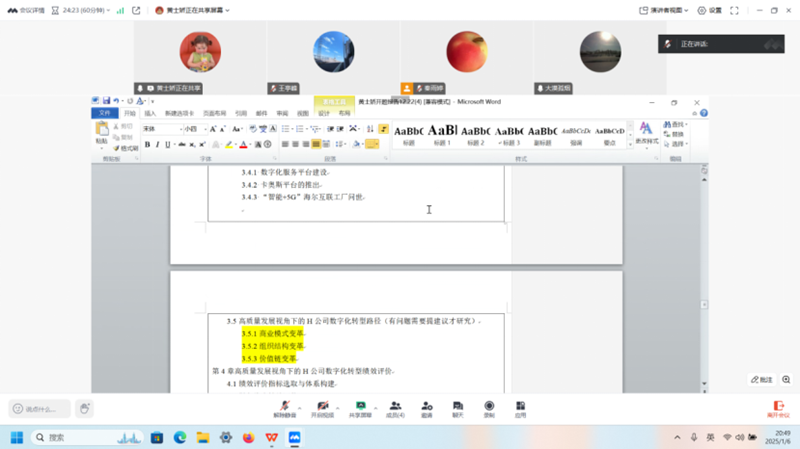The image size is (800, 449).
Task: Open Microsoft Edge from the taskbar
Action: tap(180, 437)
